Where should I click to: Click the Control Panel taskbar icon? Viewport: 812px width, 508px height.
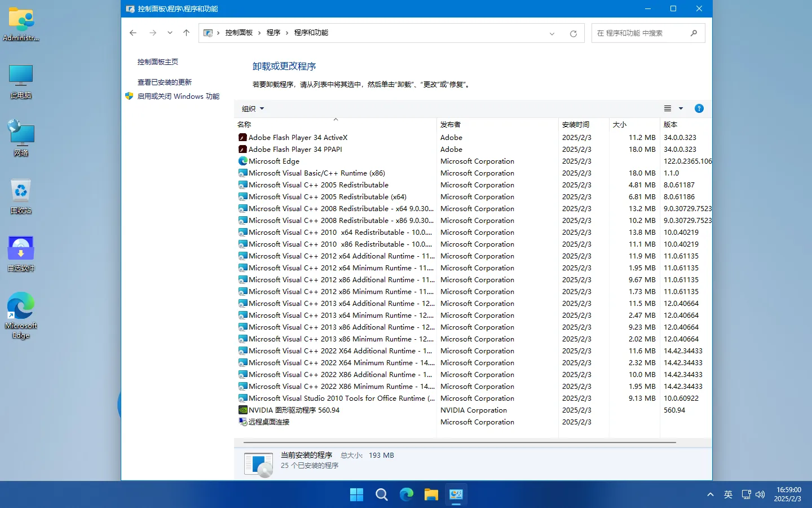click(456, 495)
